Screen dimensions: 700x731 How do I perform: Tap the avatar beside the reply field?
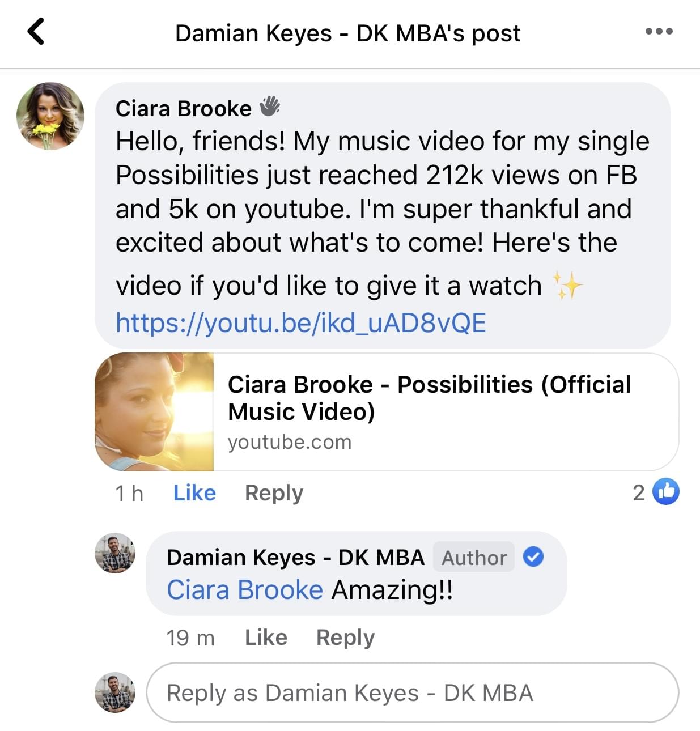pos(115,692)
